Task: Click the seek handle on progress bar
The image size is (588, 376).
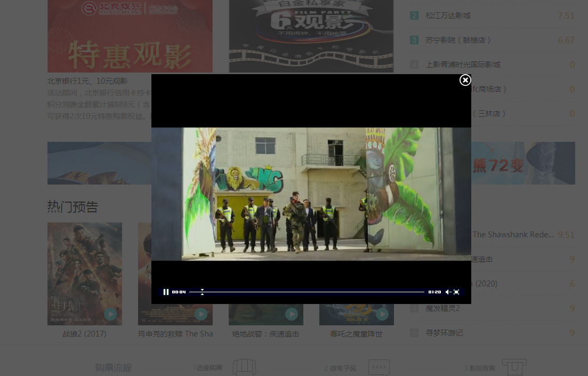Action: click(x=202, y=292)
